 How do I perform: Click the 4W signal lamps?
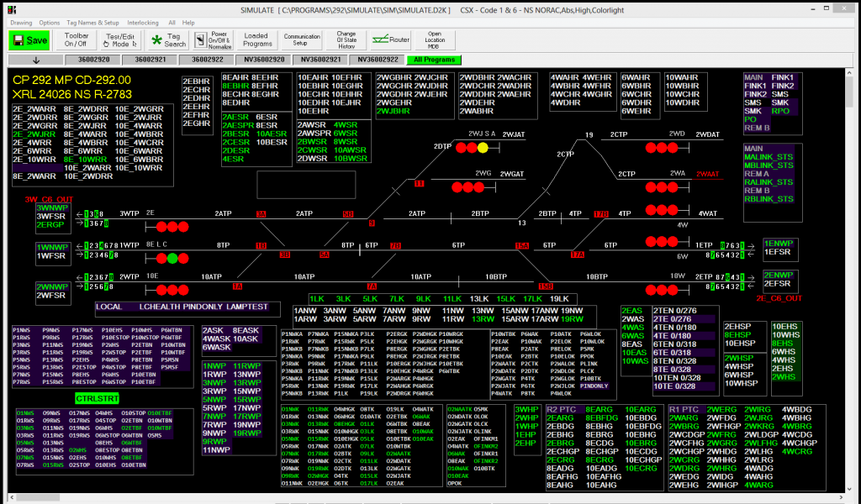(662, 210)
